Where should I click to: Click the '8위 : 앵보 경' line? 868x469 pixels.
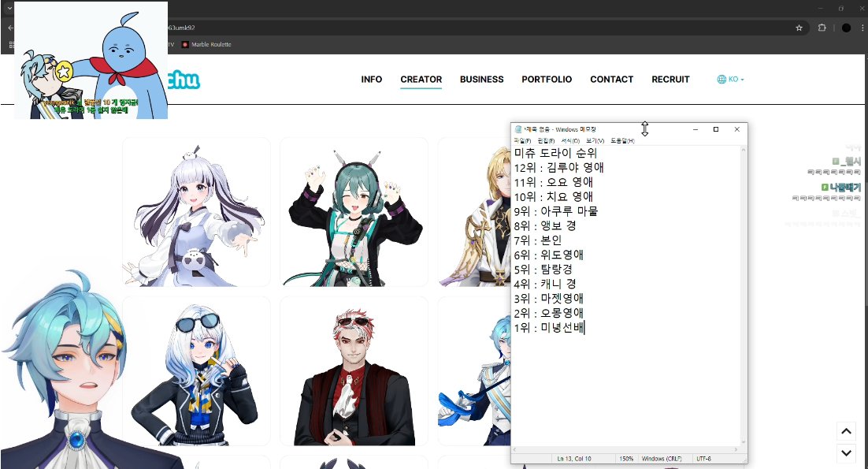pyautogui.click(x=545, y=225)
